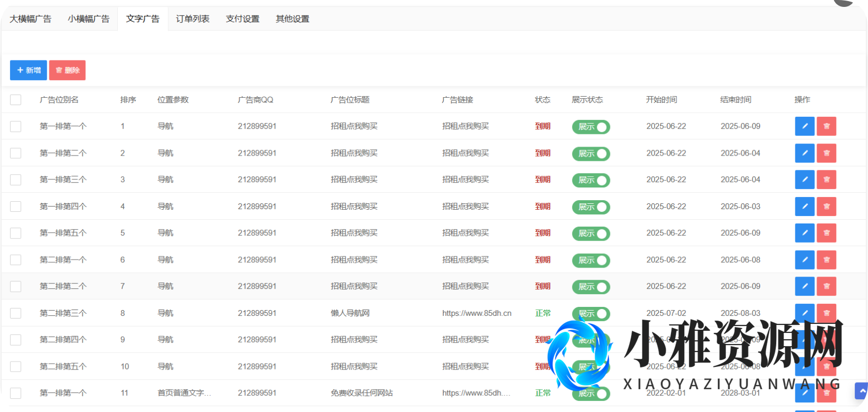Check the 第二排第一个 row checkbox

click(16, 260)
